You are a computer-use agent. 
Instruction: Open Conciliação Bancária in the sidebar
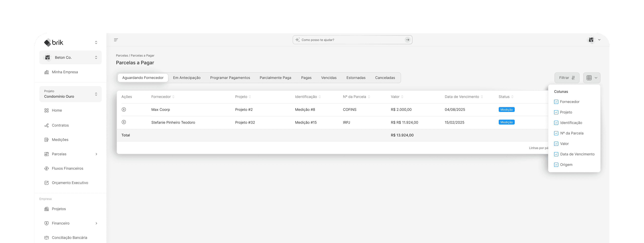(69, 237)
